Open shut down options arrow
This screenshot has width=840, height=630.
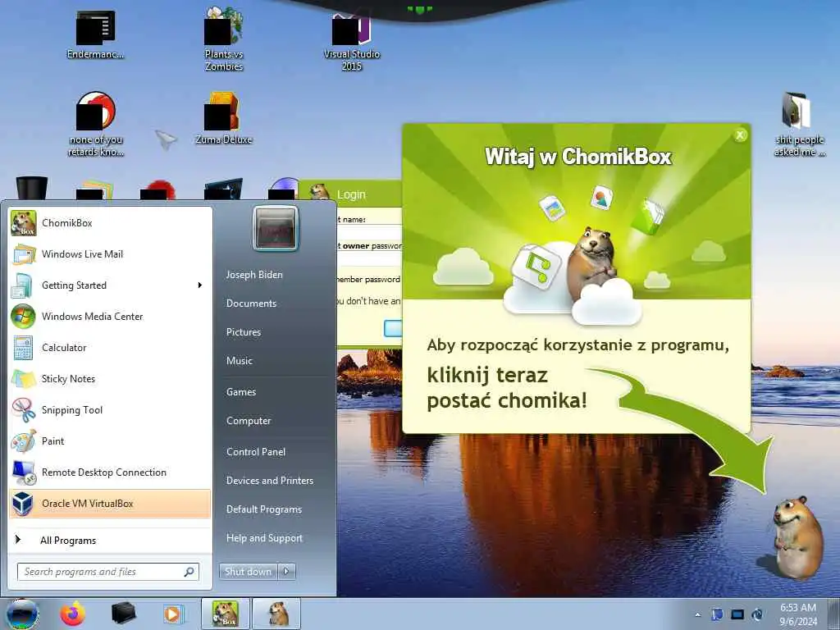coord(286,572)
